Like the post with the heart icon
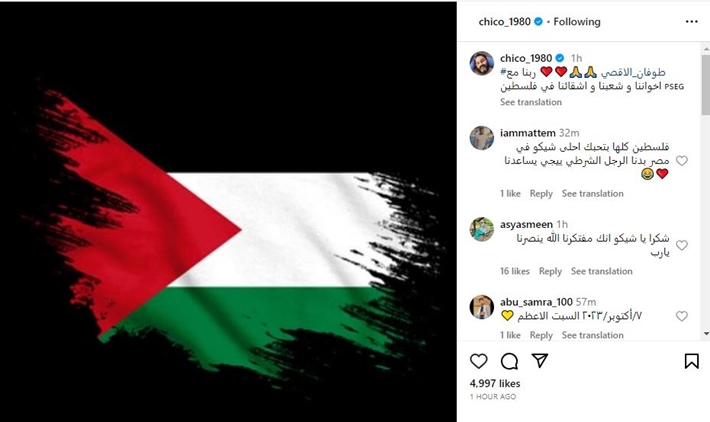This screenshot has height=422, width=710. pos(479,361)
